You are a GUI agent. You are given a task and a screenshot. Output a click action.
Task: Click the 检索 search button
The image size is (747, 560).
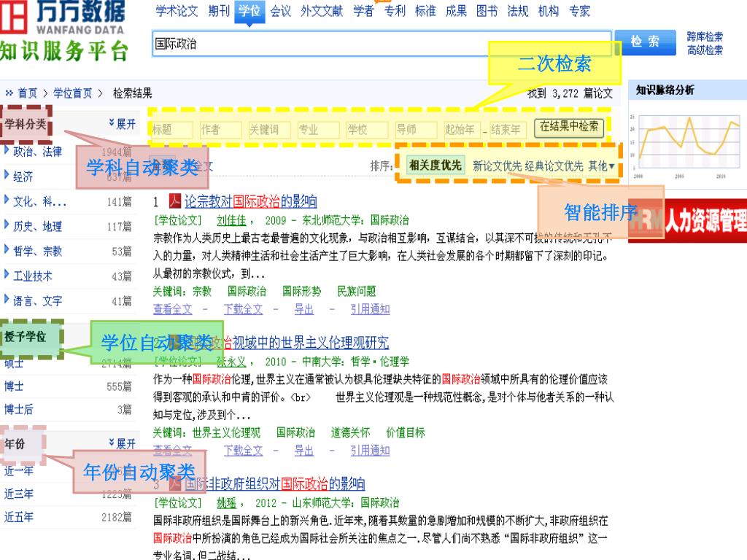click(x=645, y=42)
